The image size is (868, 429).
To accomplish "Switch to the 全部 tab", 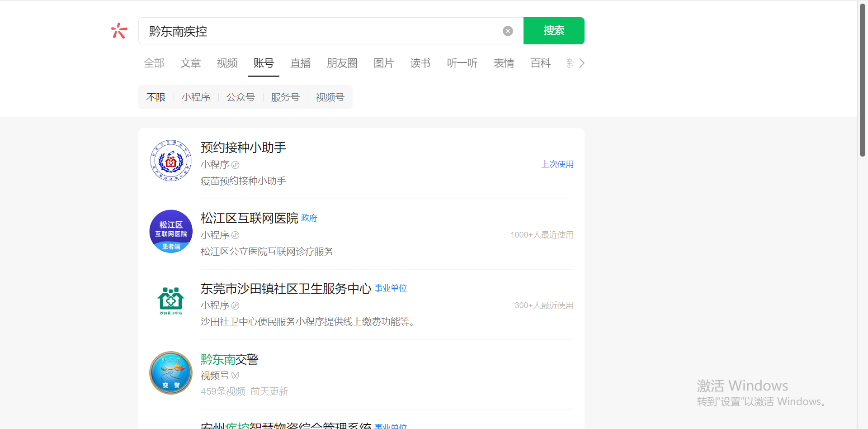I will [154, 63].
